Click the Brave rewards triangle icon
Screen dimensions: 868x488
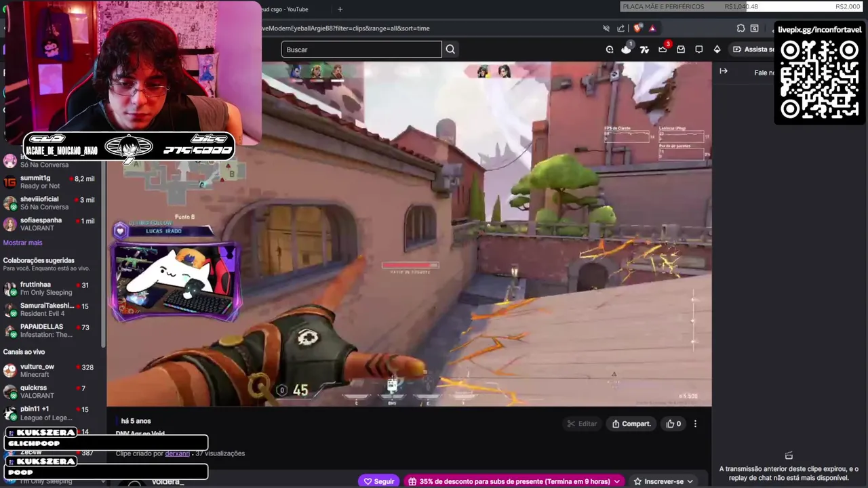tap(652, 28)
